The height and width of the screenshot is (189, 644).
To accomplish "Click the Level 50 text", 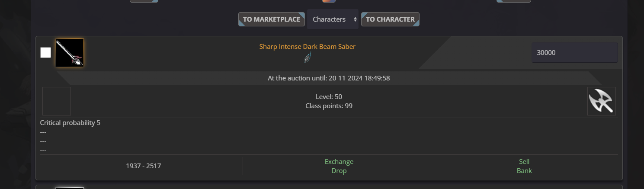I will (x=329, y=96).
